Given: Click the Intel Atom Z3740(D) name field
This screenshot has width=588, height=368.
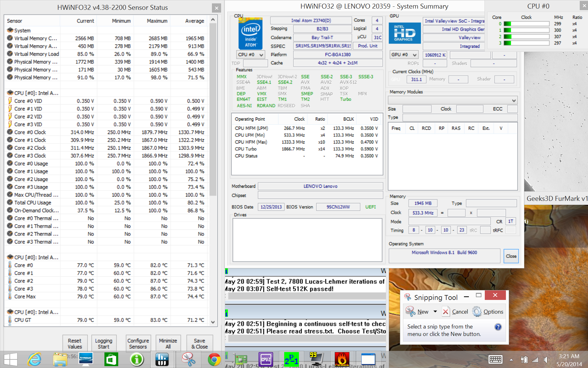Looking at the screenshot, I should point(311,21).
